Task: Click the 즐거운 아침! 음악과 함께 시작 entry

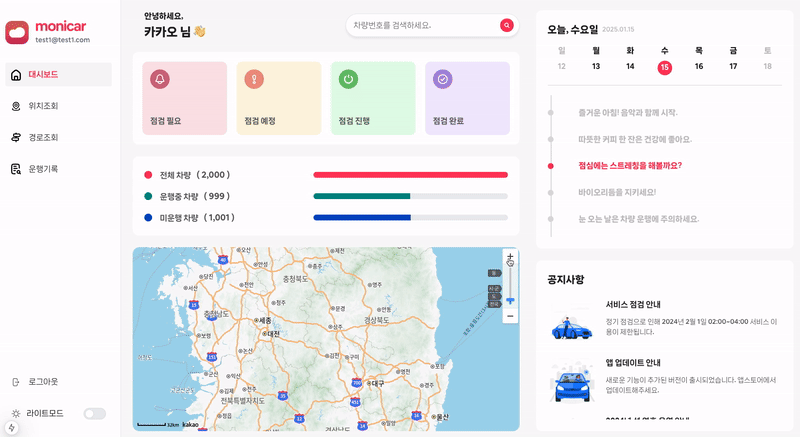Action: click(628, 113)
